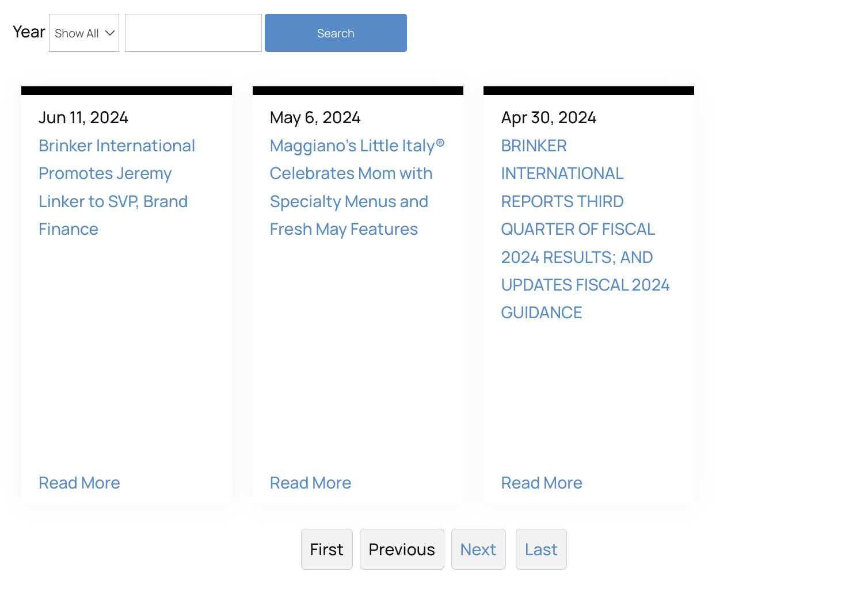The image size is (868, 599).
Task: Open the third quarter fiscal 2024 results release
Action: click(578, 229)
